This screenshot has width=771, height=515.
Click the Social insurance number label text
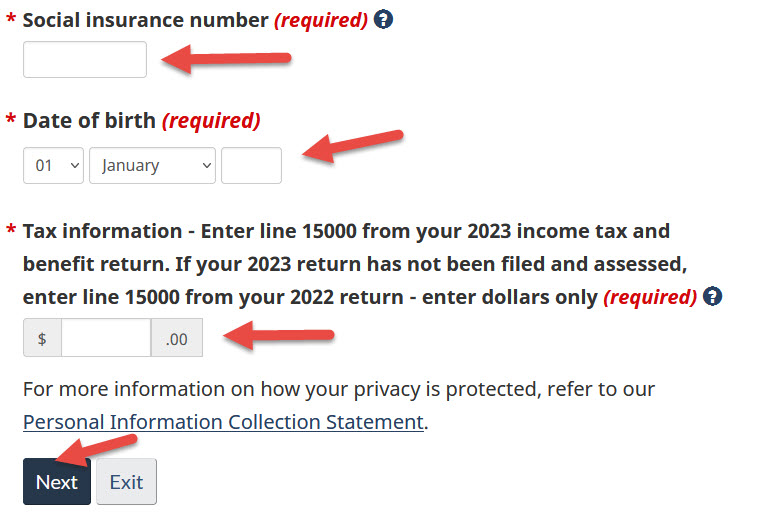coord(146,20)
